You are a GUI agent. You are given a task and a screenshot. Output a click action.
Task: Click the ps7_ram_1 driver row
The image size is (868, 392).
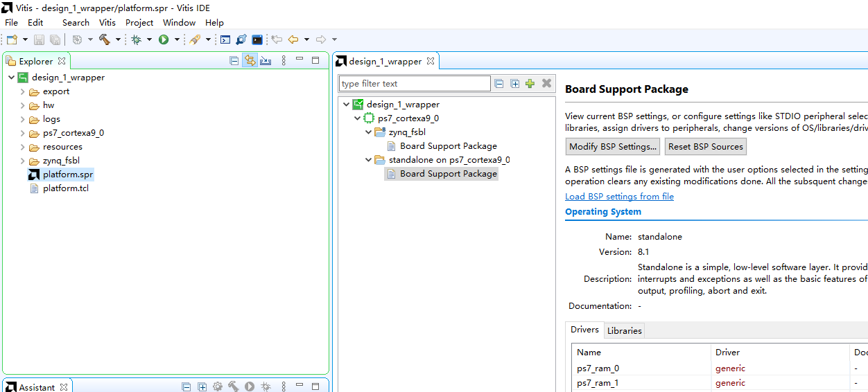pos(720,383)
